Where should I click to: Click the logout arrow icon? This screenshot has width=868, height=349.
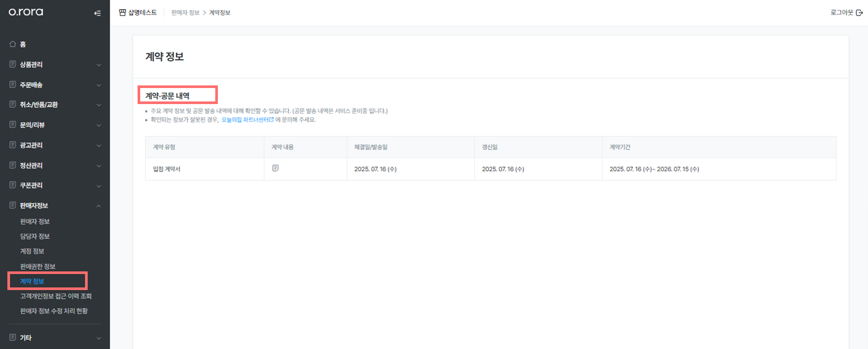click(x=859, y=13)
